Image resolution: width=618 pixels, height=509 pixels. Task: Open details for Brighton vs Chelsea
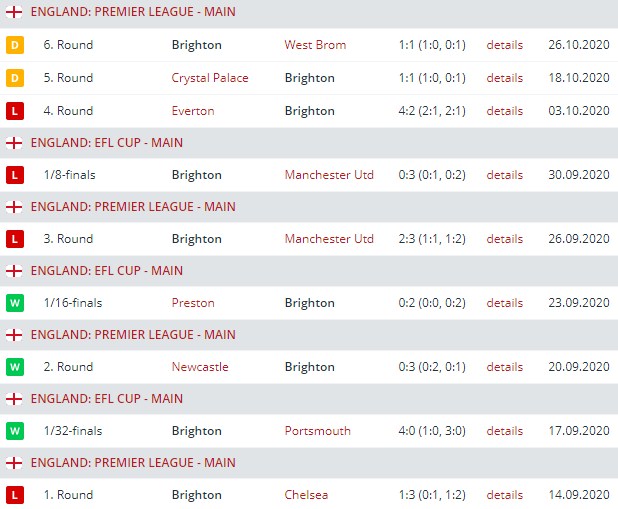tap(504, 495)
